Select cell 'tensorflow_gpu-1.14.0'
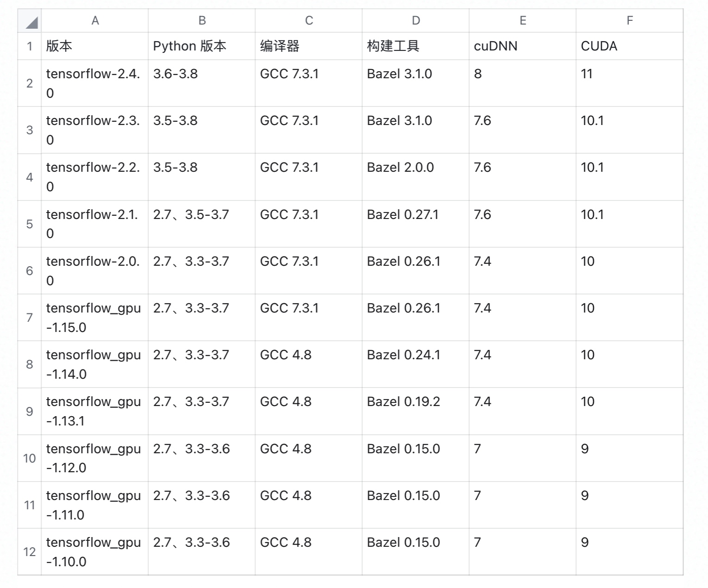The width and height of the screenshot is (708, 588). (x=95, y=364)
